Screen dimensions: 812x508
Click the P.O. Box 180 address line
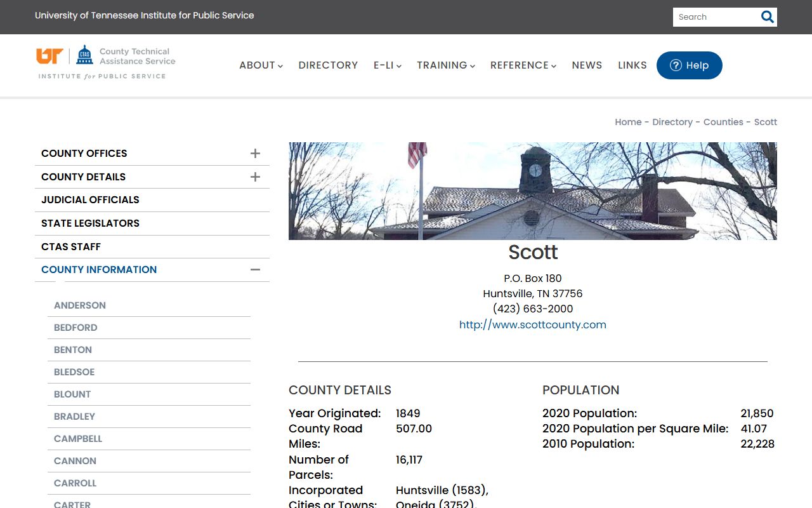click(x=533, y=278)
